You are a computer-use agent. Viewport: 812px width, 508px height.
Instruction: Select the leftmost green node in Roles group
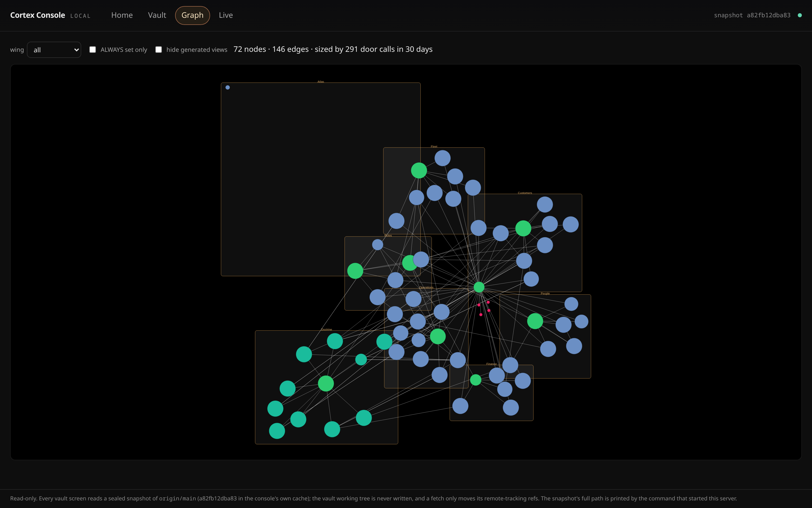(x=355, y=271)
